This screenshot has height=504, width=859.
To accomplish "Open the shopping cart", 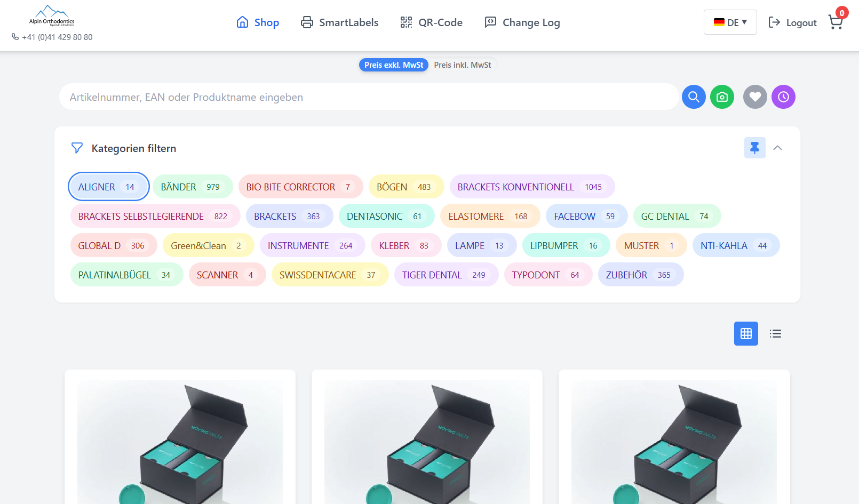I will (x=836, y=22).
